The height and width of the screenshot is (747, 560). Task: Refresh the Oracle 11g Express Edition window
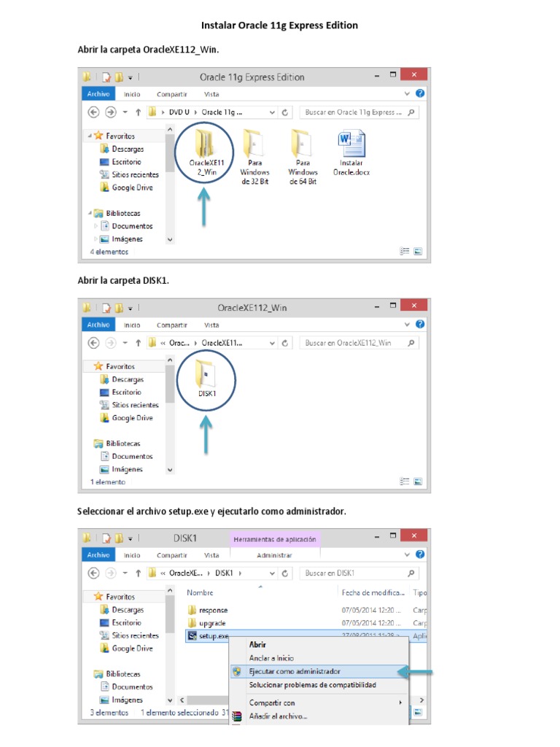tap(285, 112)
